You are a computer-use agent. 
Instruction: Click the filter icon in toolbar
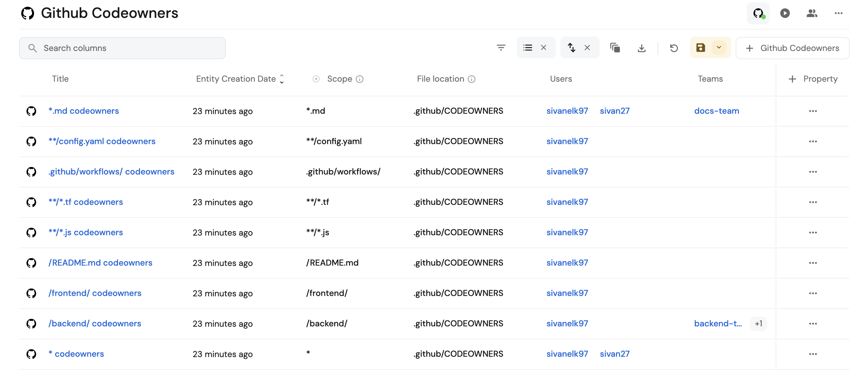click(501, 48)
